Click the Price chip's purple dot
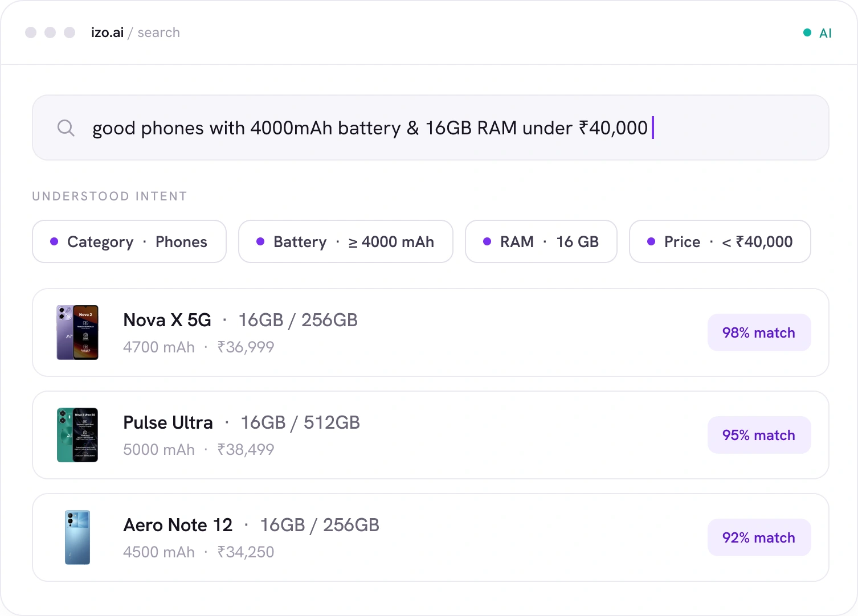The width and height of the screenshot is (858, 616). [x=651, y=241]
